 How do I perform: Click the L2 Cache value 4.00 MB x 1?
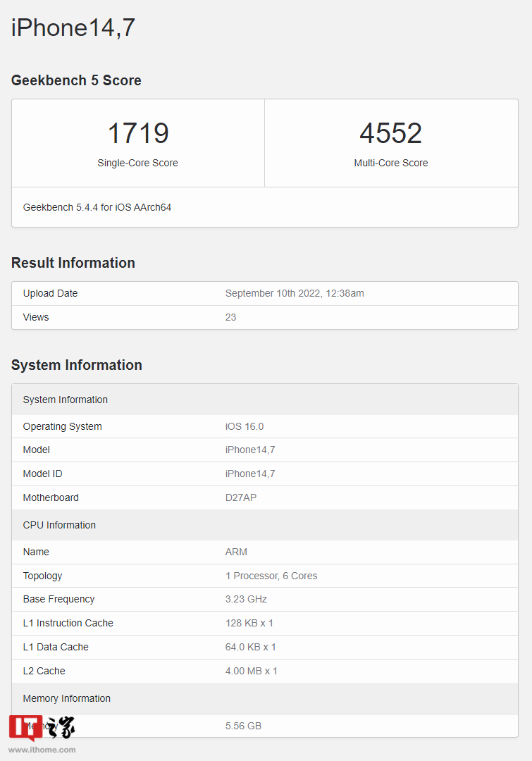coord(252,671)
